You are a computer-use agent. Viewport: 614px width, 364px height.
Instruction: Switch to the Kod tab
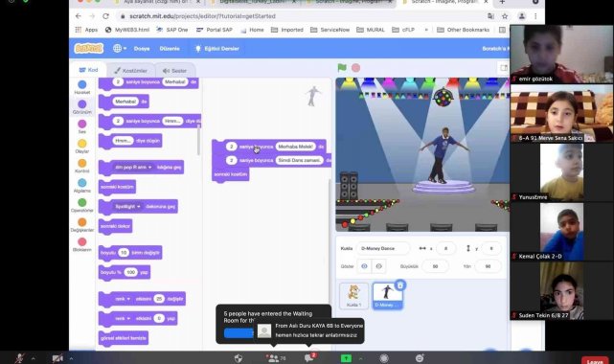point(88,70)
